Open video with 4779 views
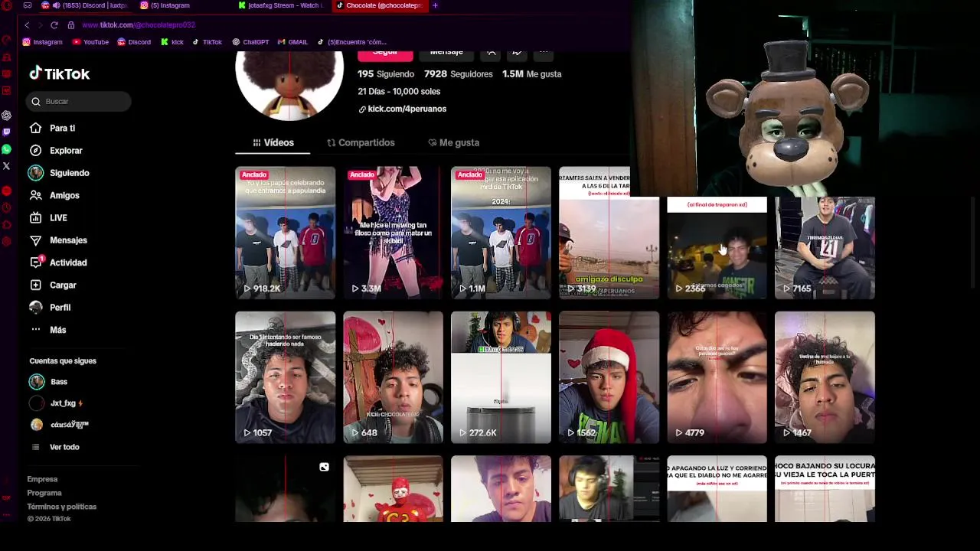The image size is (980, 551). coord(717,377)
